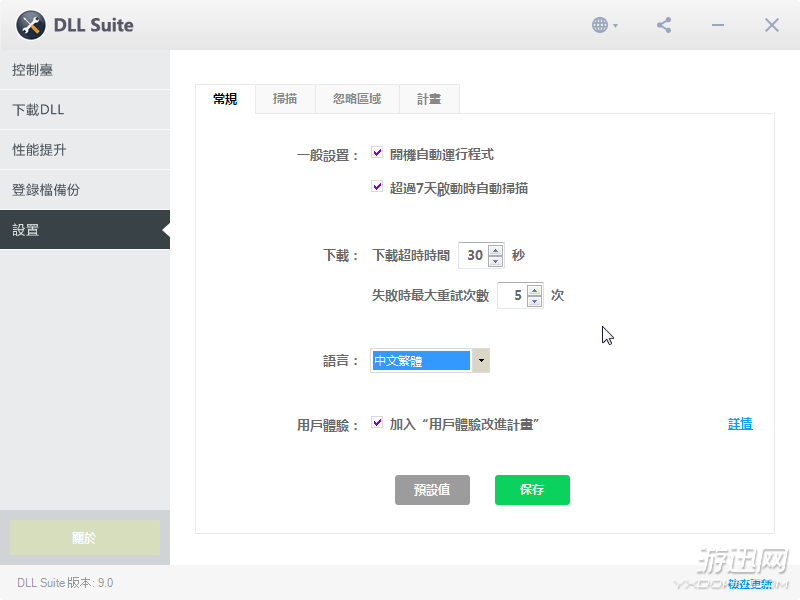This screenshot has width=800, height=600.
Task: Click the 關於 about button
Action: (85, 537)
